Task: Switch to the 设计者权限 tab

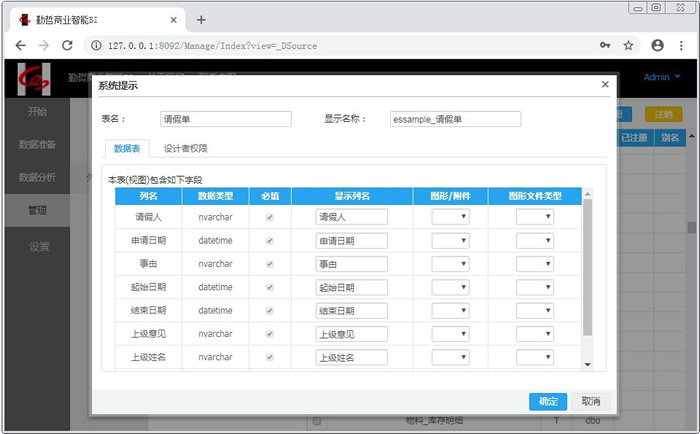Action: pyautogui.click(x=185, y=148)
